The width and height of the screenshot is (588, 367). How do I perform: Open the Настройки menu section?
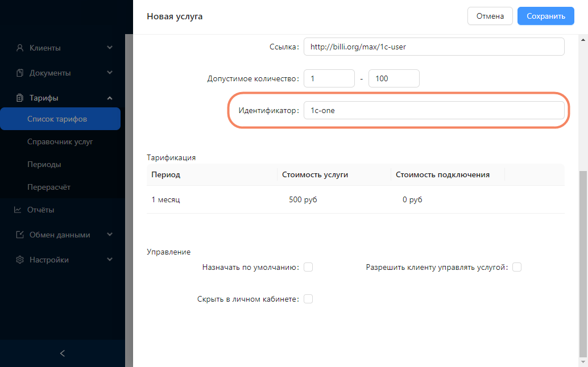pyautogui.click(x=62, y=260)
